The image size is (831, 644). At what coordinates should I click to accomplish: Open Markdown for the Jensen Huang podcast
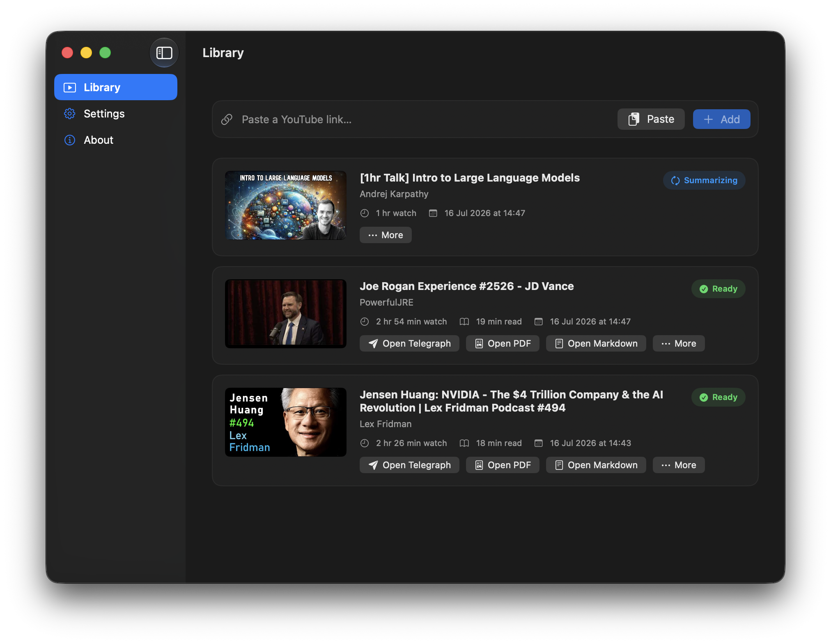pos(596,465)
